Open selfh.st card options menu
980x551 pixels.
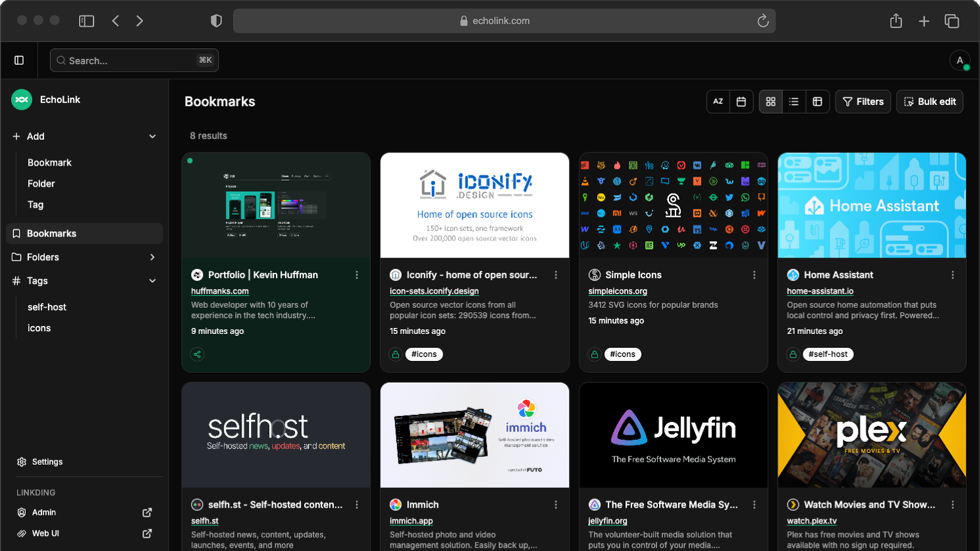click(357, 505)
